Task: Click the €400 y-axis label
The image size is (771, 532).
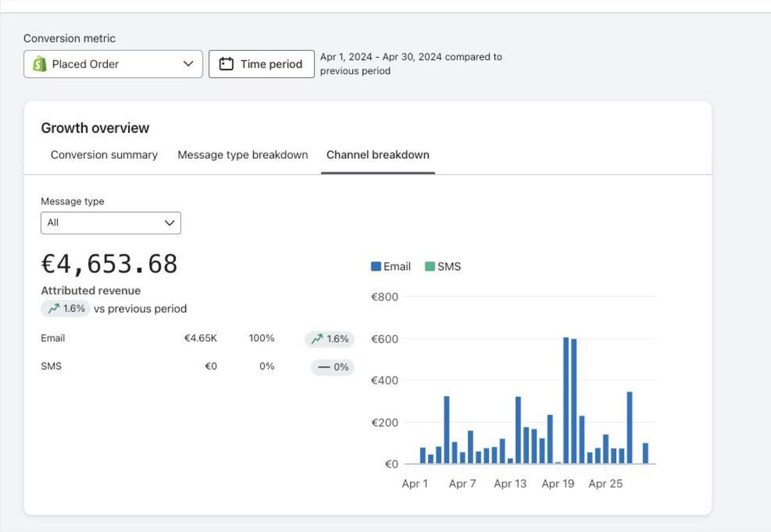Action: point(385,380)
